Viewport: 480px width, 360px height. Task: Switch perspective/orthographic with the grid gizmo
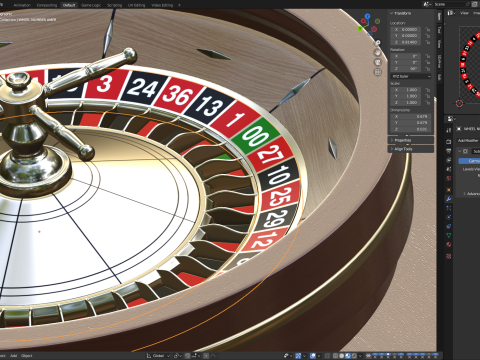click(x=378, y=72)
